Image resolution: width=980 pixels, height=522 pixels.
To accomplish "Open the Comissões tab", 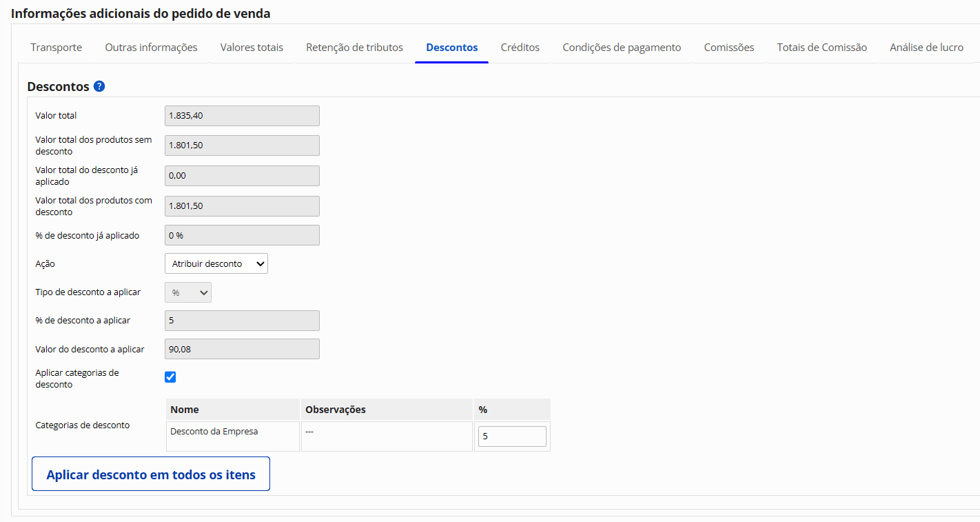I will [x=728, y=48].
